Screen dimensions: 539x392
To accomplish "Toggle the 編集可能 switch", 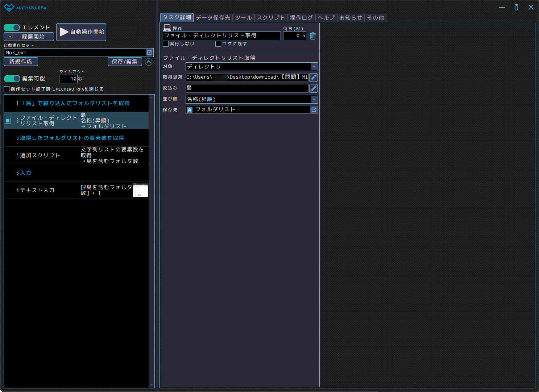I will tap(12, 79).
